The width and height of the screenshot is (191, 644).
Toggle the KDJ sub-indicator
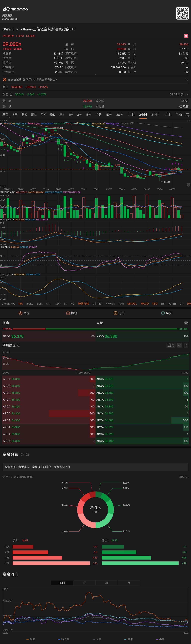[x=155, y=304]
